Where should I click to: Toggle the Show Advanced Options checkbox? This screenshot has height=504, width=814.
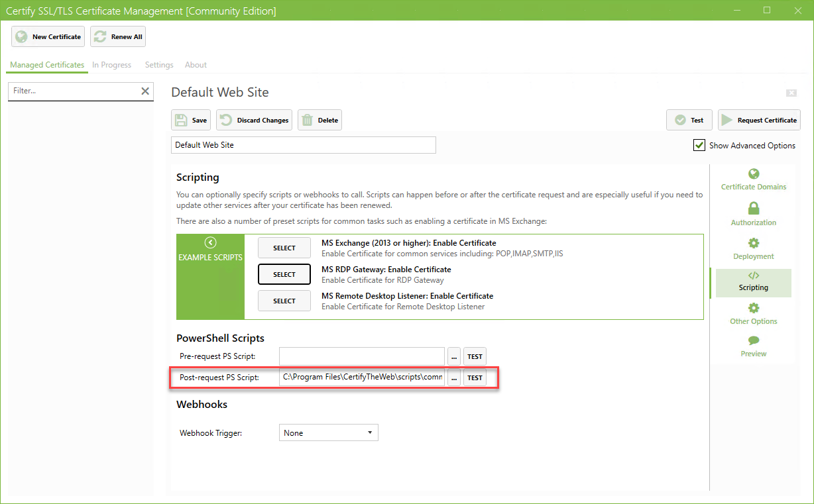(699, 145)
